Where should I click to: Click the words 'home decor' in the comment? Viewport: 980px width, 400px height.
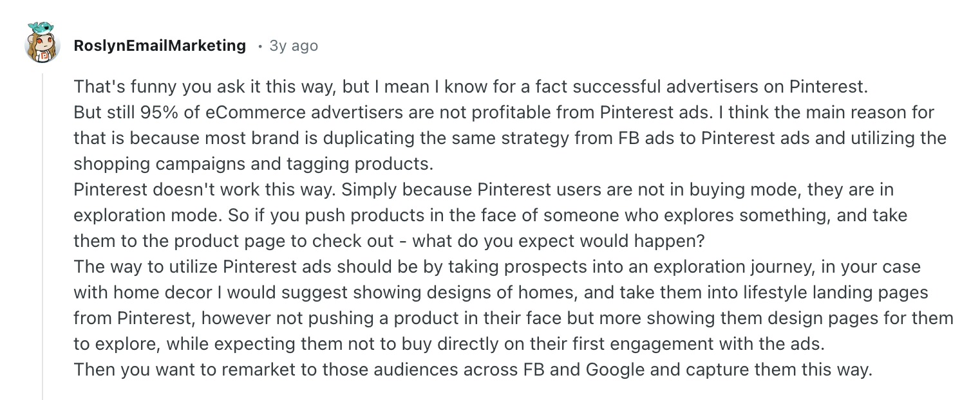point(162,293)
